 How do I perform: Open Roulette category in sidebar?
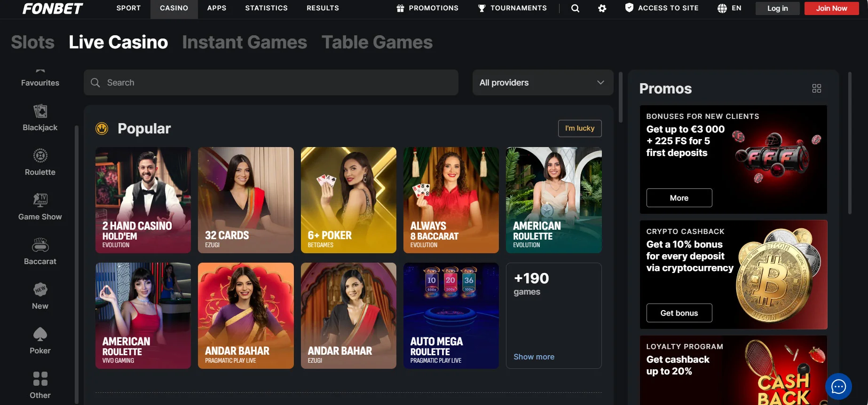40,162
